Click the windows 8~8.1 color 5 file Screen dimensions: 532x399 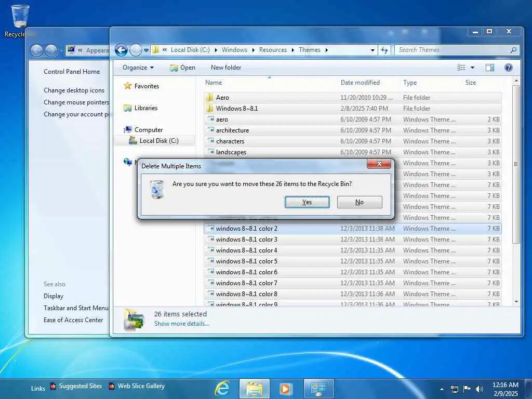[353, 261]
